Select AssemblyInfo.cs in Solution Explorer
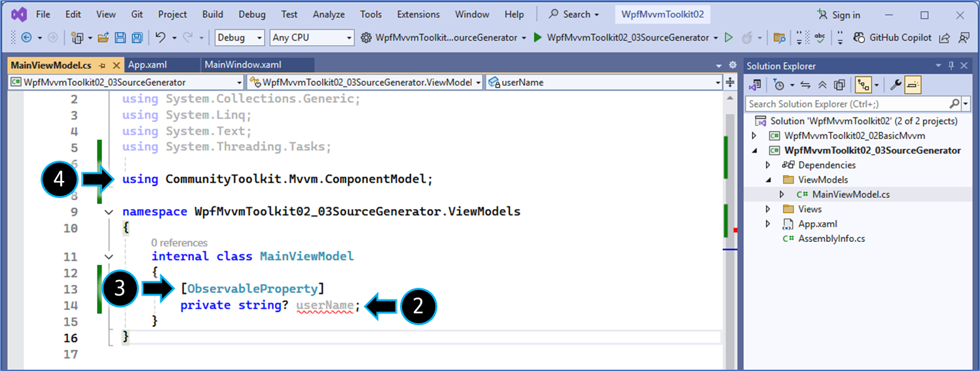Image resolution: width=980 pixels, height=371 pixels. 831,239
